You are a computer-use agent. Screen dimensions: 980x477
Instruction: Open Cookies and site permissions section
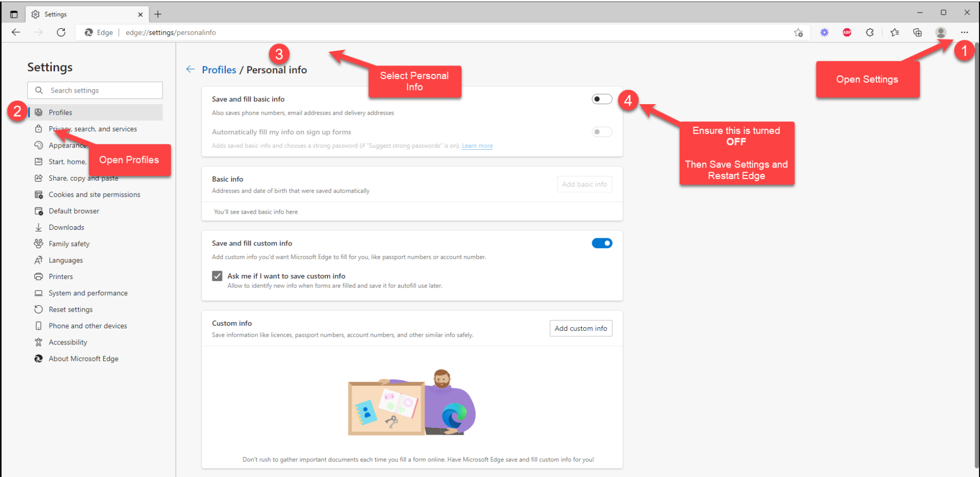(x=94, y=194)
